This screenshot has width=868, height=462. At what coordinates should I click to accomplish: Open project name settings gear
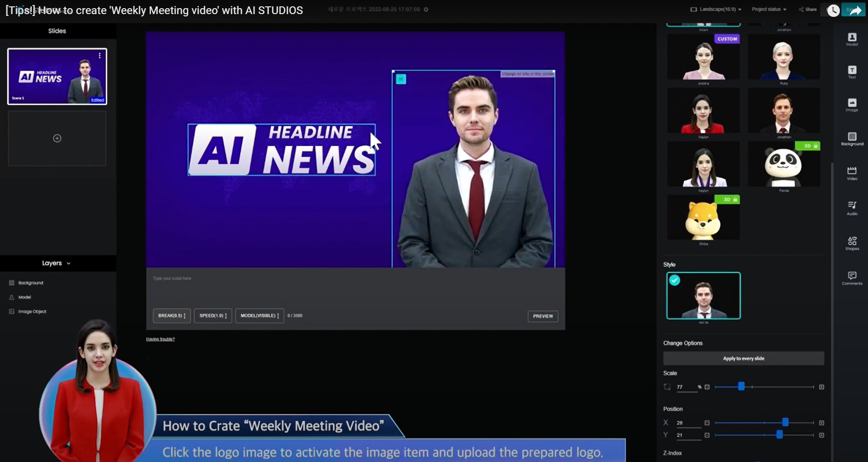(426, 9)
